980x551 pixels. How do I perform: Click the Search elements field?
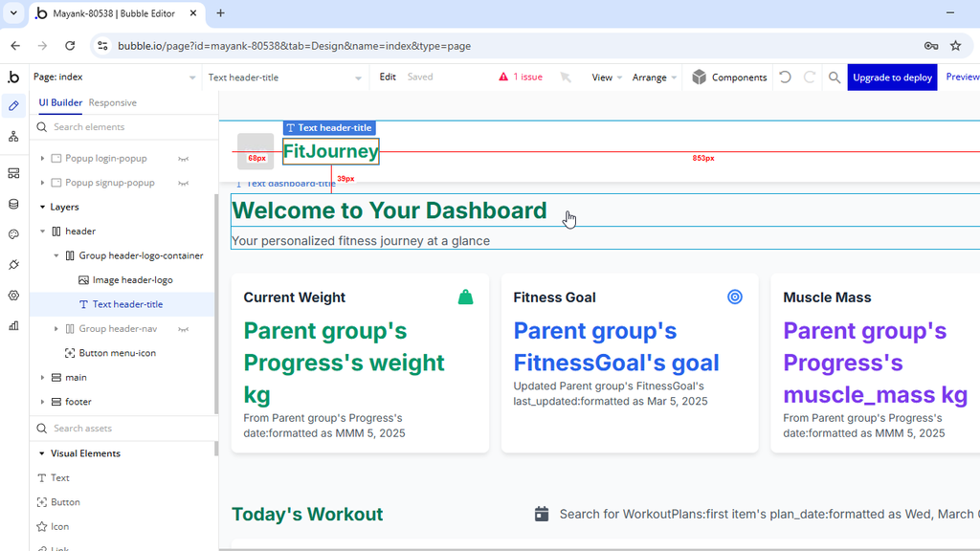coord(123,127)
